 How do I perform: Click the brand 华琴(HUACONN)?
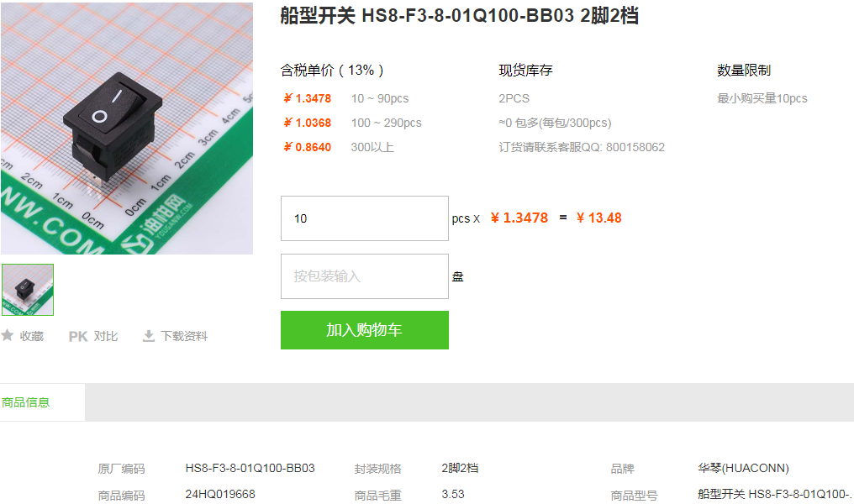(743, 468)
